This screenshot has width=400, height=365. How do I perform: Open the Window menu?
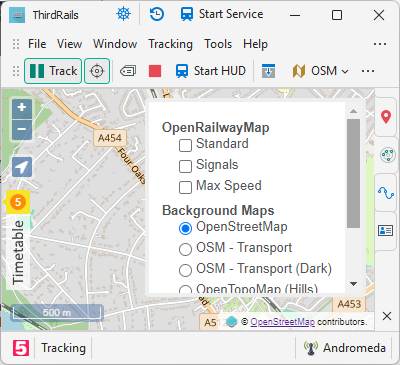click(x=115, y=44)
